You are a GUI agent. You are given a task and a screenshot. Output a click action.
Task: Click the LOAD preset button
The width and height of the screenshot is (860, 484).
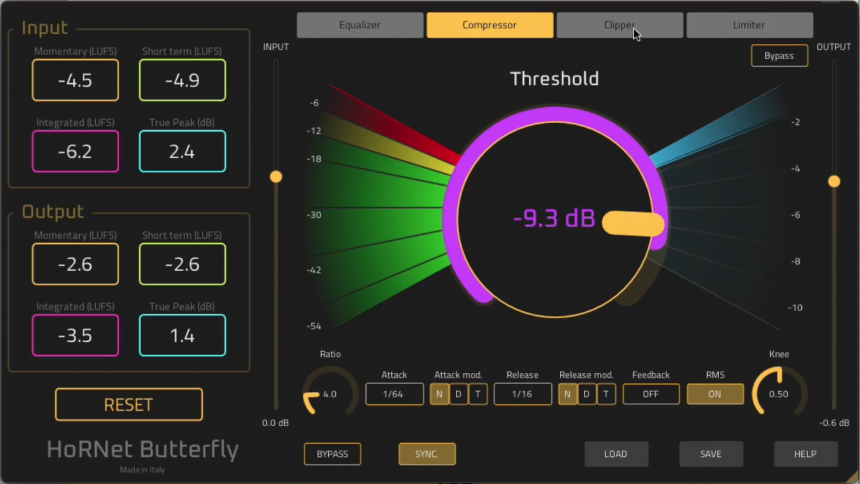click(x=616, y=454)
